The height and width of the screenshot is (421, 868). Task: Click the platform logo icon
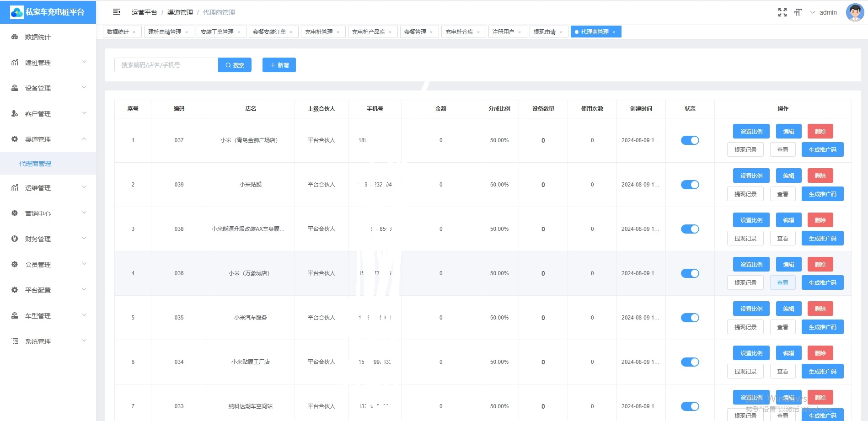pyautogui.click(x=16, y=12)
